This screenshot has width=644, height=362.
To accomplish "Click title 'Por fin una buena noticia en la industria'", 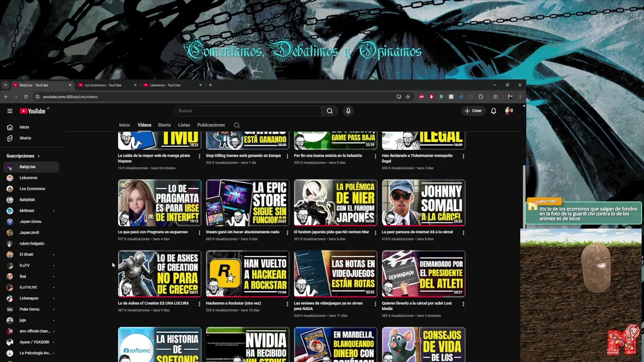I will click(x=328, y=156).
